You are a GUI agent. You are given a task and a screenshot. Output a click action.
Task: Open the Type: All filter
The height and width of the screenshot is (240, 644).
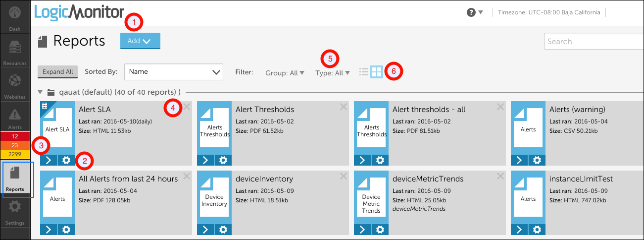pos(333,73)
